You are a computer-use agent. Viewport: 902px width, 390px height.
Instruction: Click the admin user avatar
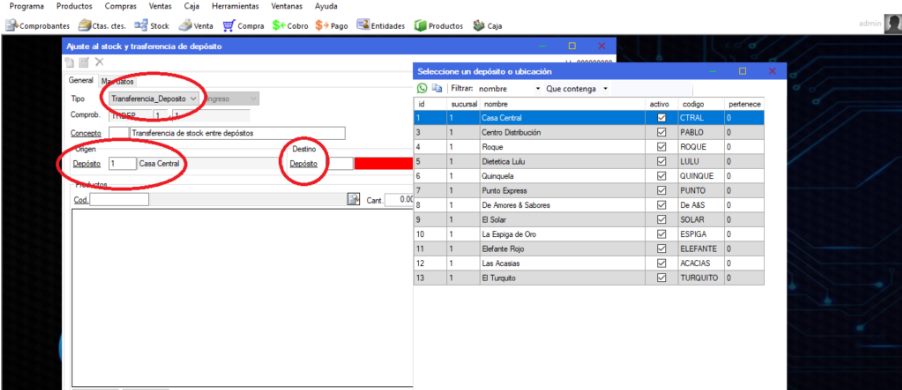coord(893,24)
